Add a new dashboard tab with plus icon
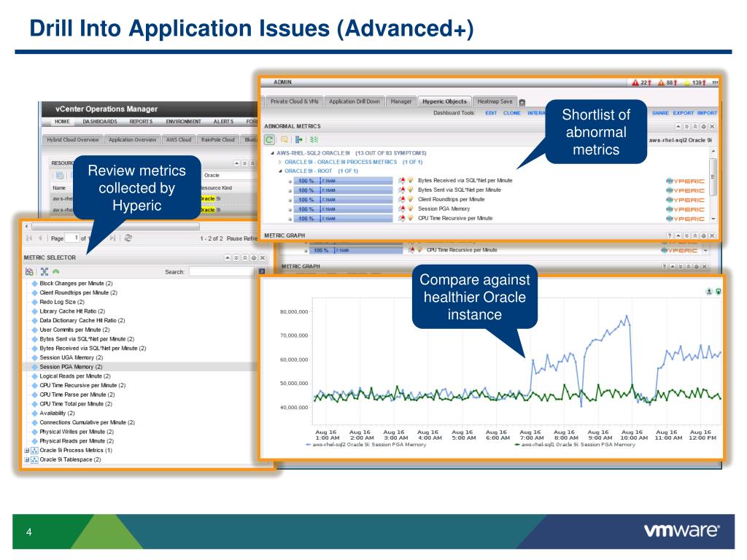The width and height of the screenshot is (747, 560). [522, 102]
